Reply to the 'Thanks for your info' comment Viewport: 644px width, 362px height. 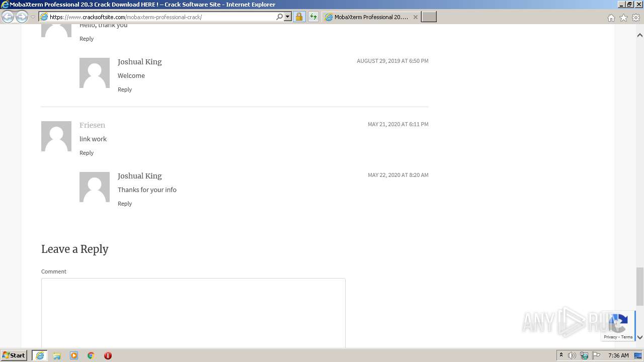(x=125, y=204)
